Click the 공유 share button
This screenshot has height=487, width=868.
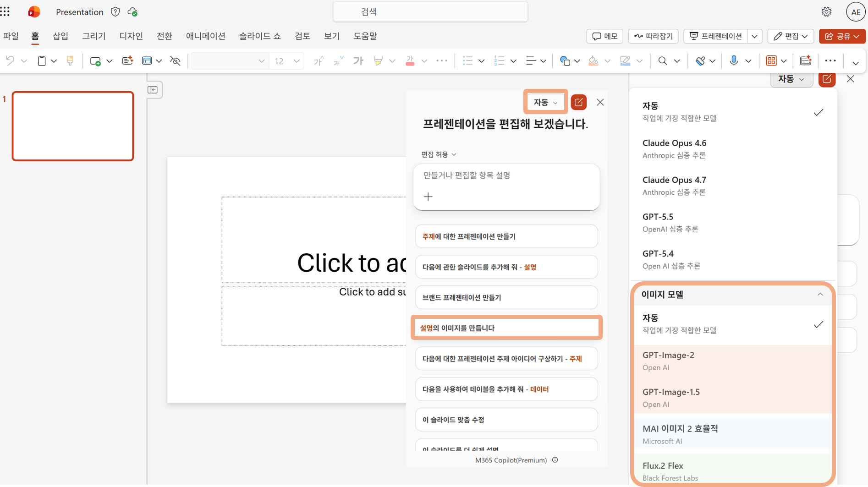(x=842, y=36)
